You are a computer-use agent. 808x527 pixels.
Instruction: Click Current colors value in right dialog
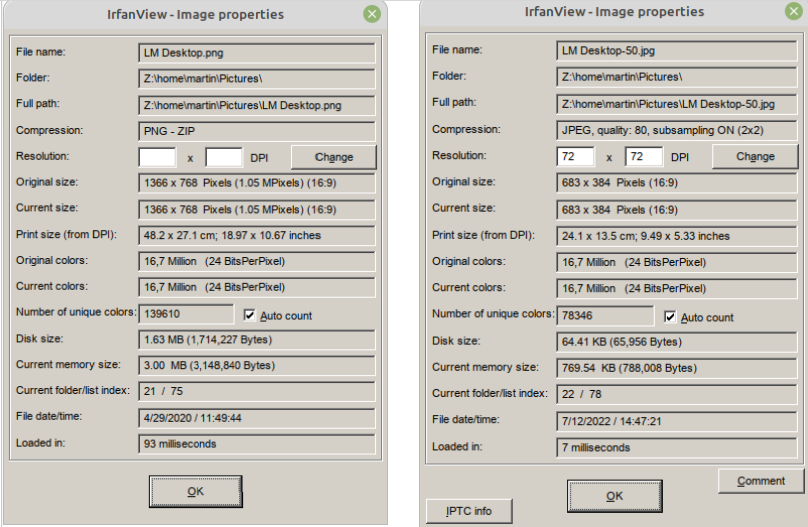tap(677, 288)
